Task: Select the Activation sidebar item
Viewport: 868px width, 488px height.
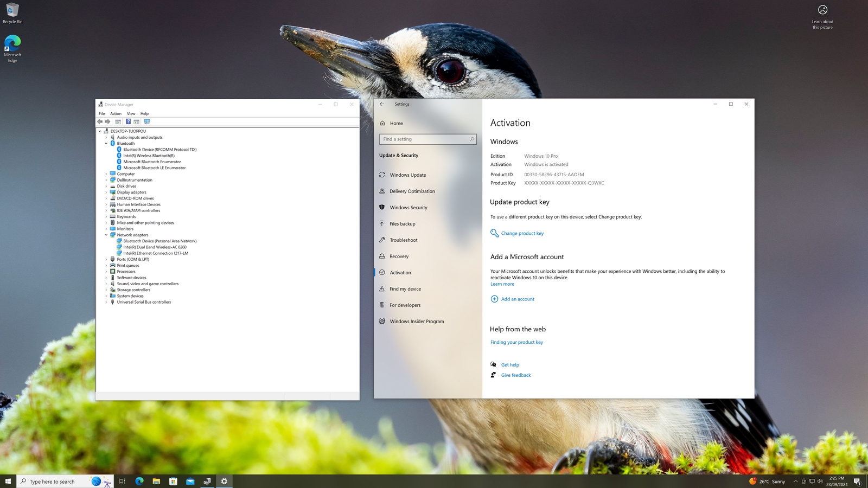Action: tap(400, 273)
